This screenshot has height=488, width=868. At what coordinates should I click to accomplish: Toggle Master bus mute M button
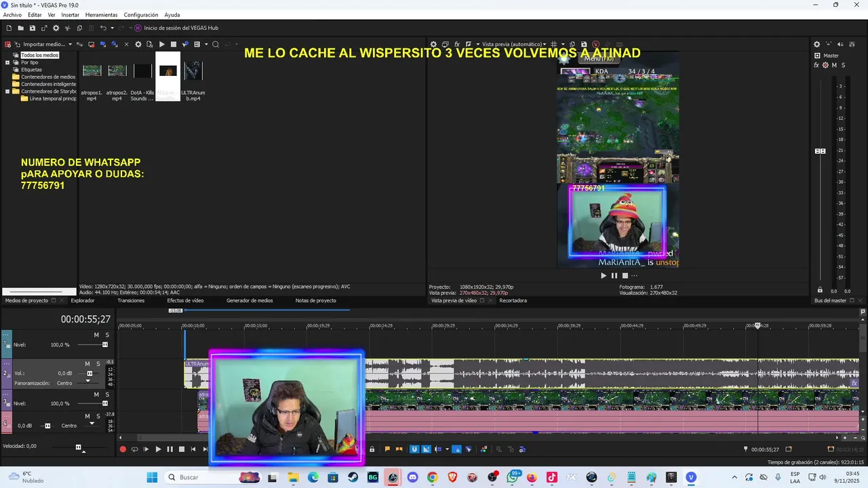834,65
